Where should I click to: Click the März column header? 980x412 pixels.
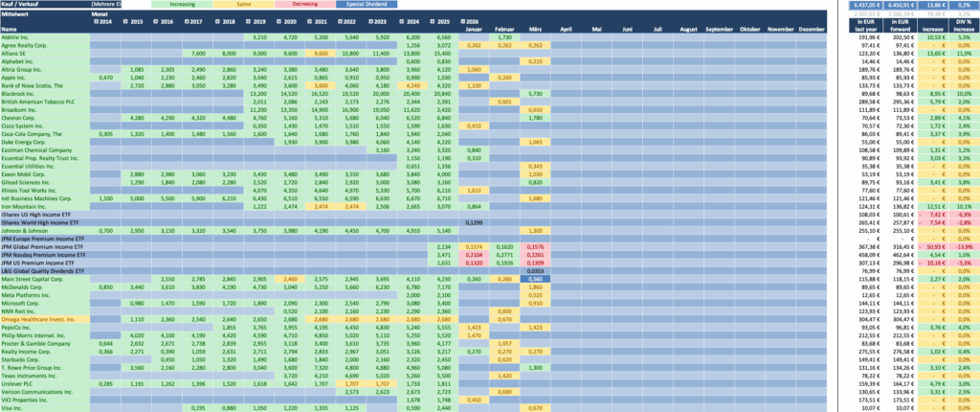(534, 30)
